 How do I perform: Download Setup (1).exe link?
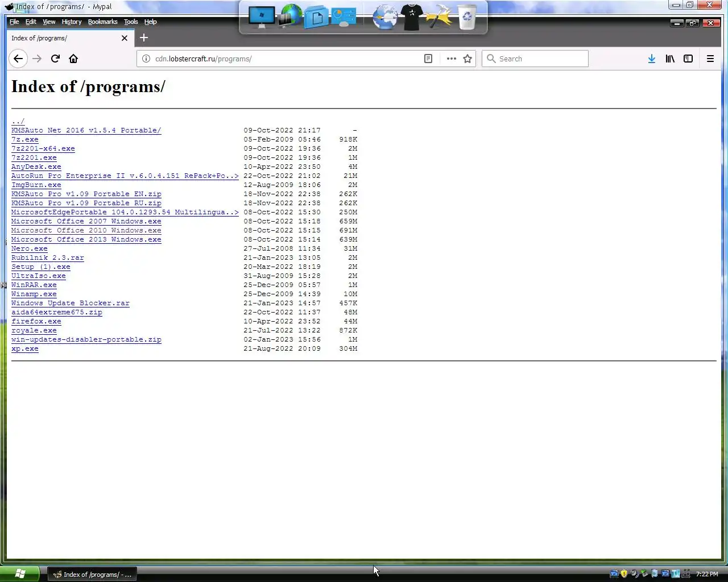(41, 267)
